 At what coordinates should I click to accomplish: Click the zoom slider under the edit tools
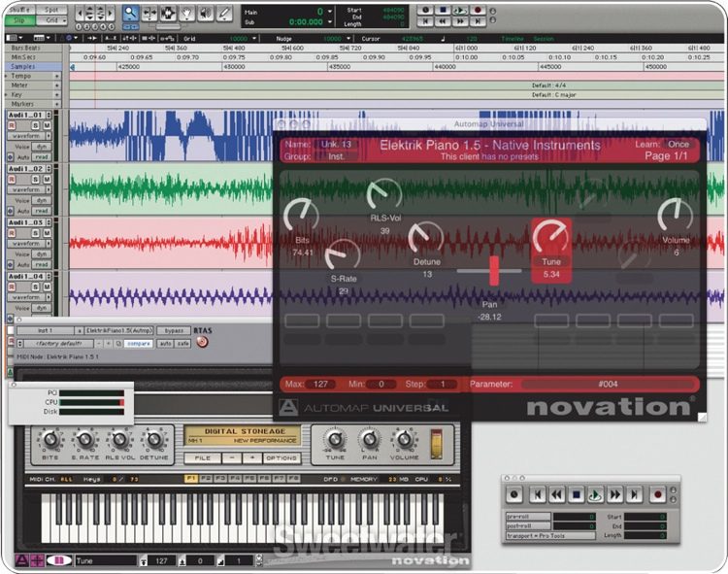[x=169, y=28]
